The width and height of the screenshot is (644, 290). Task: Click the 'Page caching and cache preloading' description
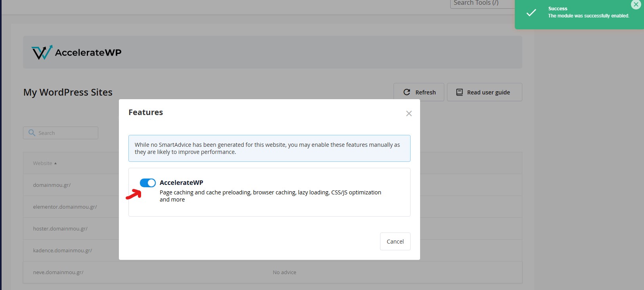tap(270, 196)
